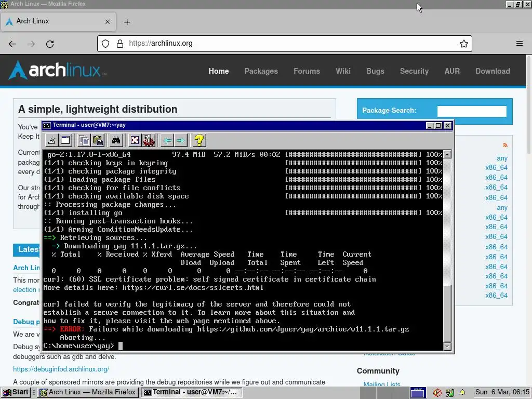Image resolution: width=532 pixels, height=399 pixels.
Task: Open the network connection tray icon
Action: [450, 393]
